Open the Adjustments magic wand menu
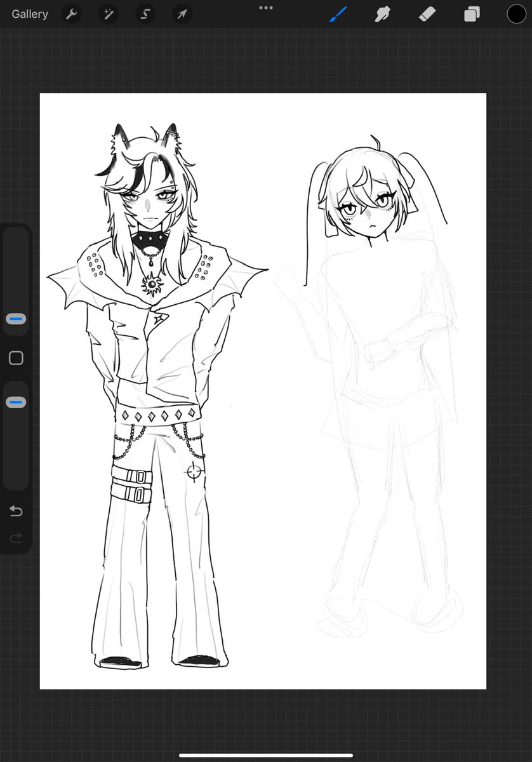This screenshot has height=762, width=532. tap(109, 14)
